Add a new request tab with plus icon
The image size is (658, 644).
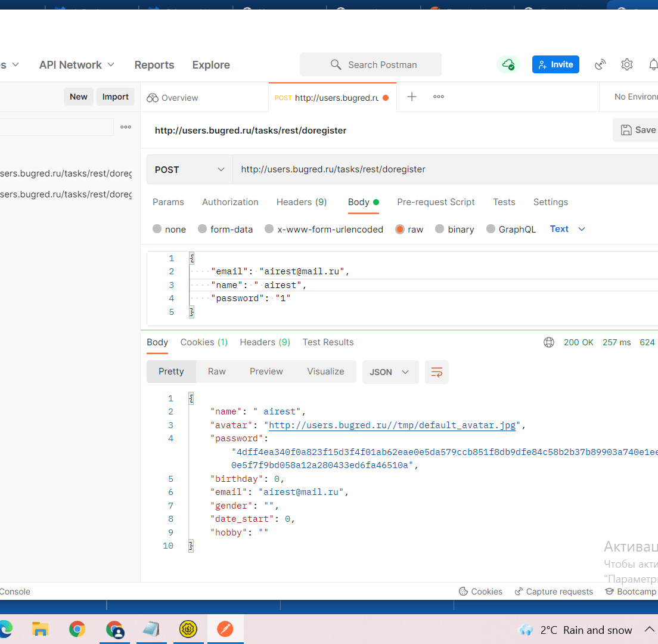click(x=412, y=97)
